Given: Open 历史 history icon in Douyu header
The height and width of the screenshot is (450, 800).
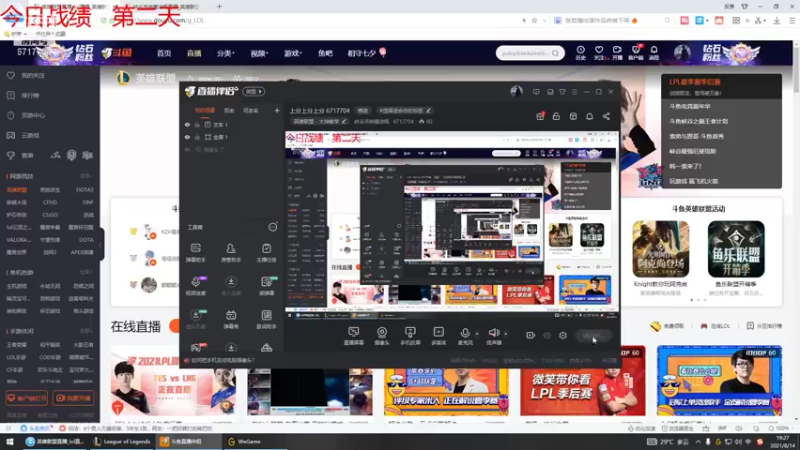Looking at the screenshot, I should click(581, 53).
